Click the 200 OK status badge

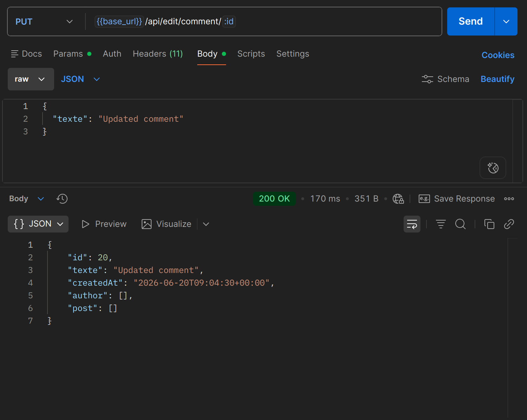[x=274, y=199]
